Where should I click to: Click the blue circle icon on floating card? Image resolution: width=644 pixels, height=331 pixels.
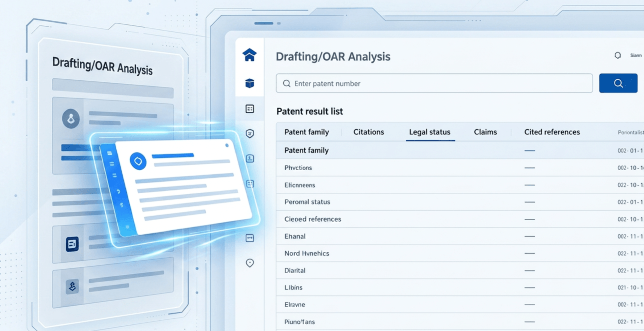138,161
